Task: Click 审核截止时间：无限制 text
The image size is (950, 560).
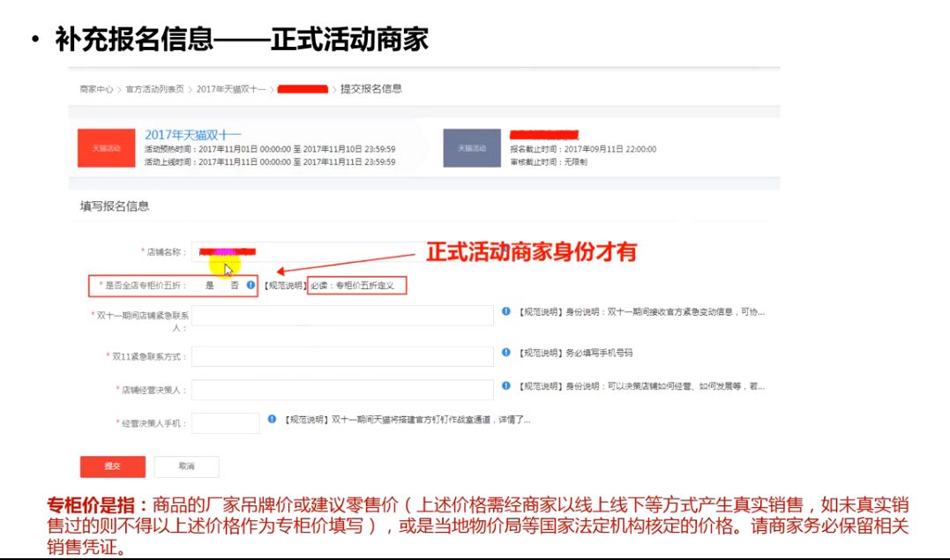Action: [x=549, y=161]
